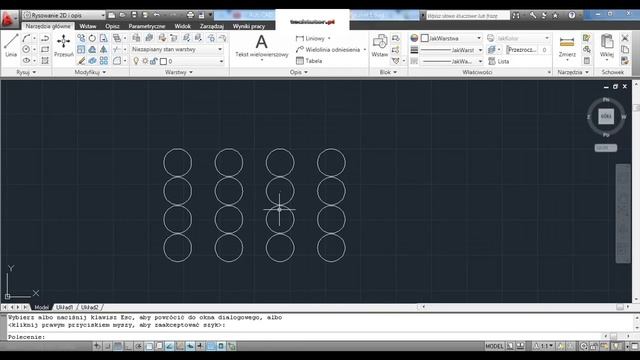Select the ellipse tool in Rysuj panel

pos(26,60)
